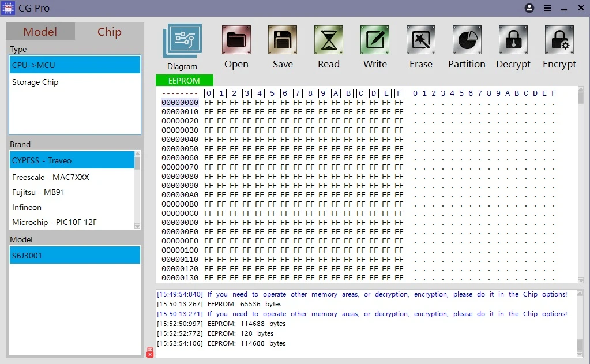This screenshot has height=364, width=590.
Task: Click the red clear-log icon
Action: coord(150,352)
